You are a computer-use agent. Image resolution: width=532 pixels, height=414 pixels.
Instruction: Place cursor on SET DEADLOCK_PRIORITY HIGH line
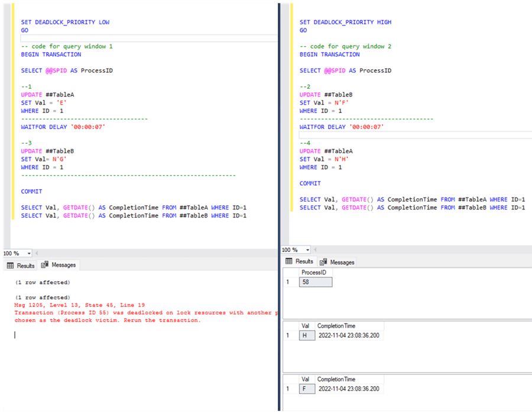tap(345, 22)
